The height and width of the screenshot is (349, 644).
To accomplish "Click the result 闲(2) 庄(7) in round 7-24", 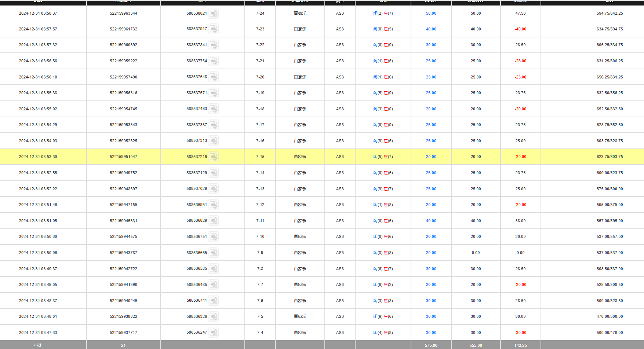I will coord(383,14).
